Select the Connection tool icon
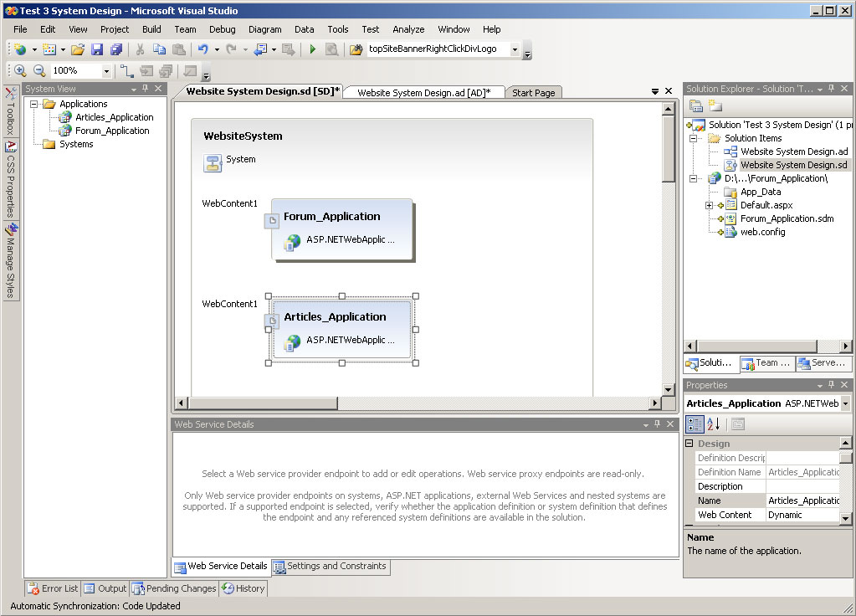The width and height of the screenshot is (856, 616). [x=126, y=70]
